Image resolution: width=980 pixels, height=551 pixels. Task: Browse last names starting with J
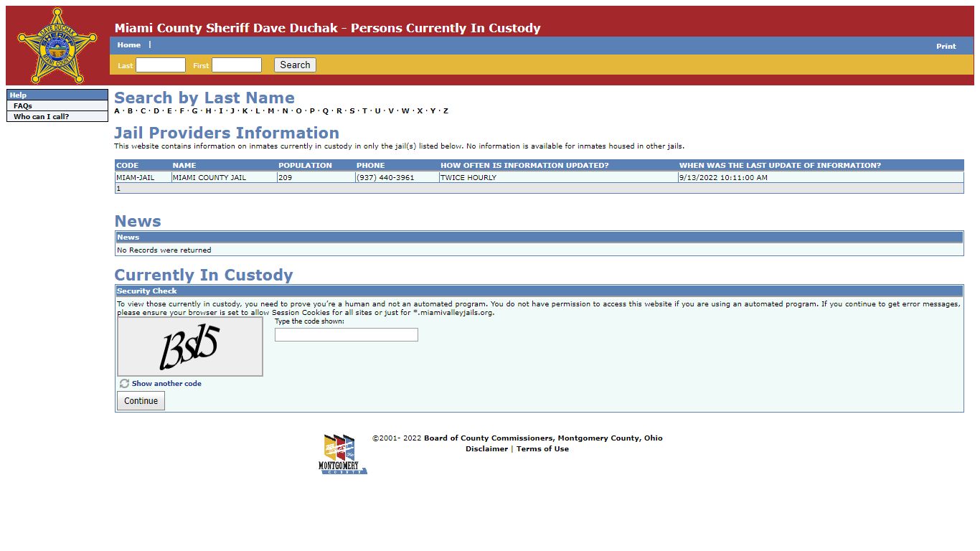tap(232, 111)
